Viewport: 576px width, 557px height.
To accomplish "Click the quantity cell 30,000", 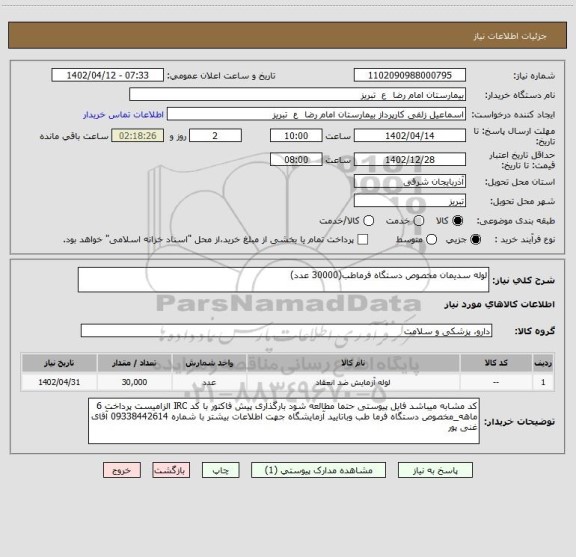I will coord(134,382).
